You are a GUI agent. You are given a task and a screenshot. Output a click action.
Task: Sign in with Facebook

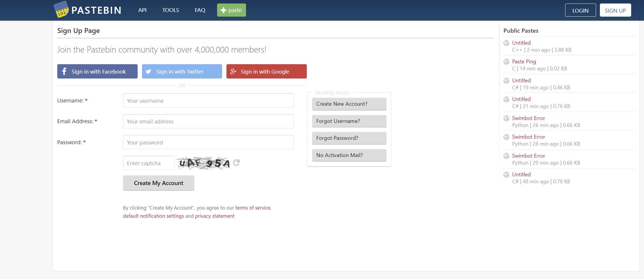[x=97, y=72]
